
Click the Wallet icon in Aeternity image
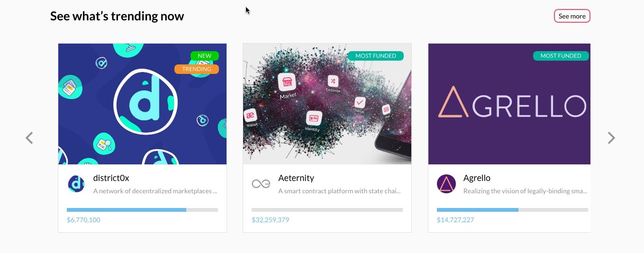[x=251, y=115]
